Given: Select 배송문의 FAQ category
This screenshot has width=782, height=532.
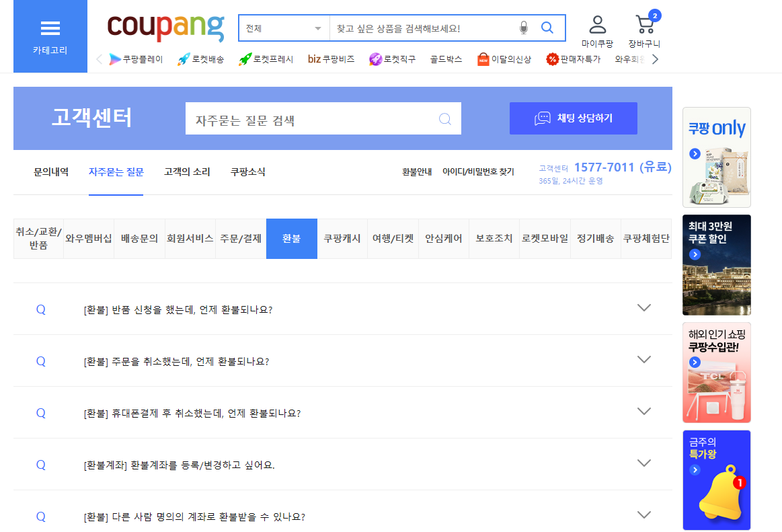Looking at the screenshot, I should click(x=140, y=239).
